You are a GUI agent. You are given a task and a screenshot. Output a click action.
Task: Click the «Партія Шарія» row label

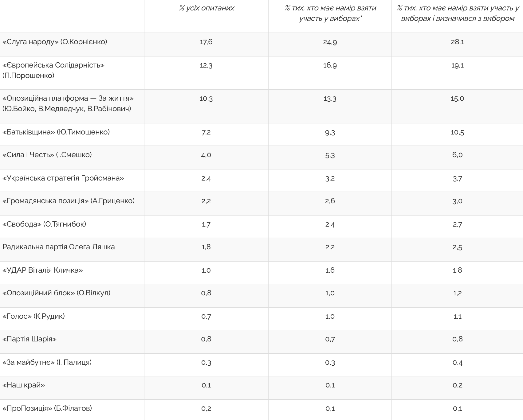(x=29, y=339)
